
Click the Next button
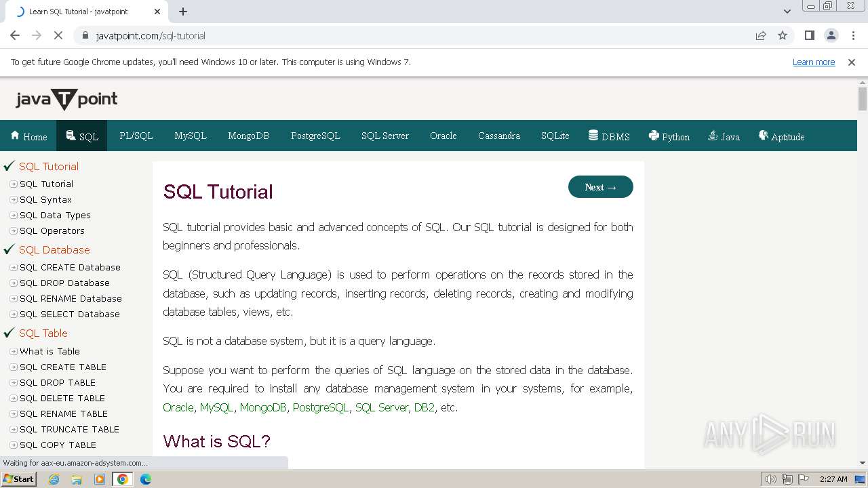pos(601,187)
